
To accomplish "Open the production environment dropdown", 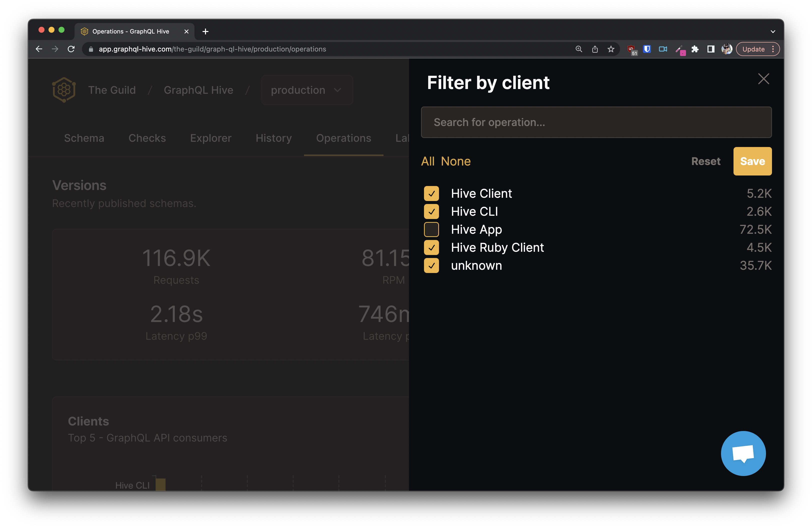I will point(306,90).
